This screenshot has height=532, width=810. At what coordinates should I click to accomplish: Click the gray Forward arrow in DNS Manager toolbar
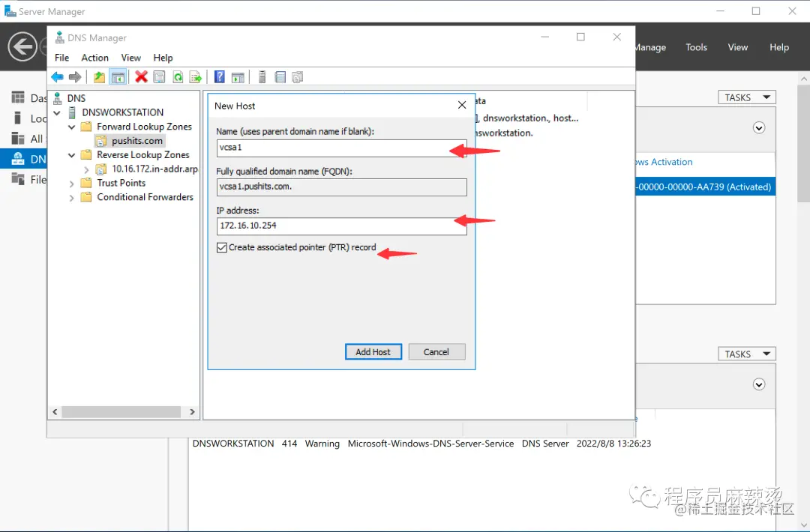click(x=75, y=77)
